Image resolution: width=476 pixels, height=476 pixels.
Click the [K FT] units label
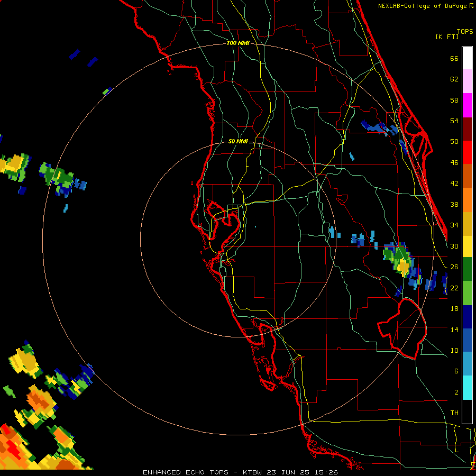[447, 36]
